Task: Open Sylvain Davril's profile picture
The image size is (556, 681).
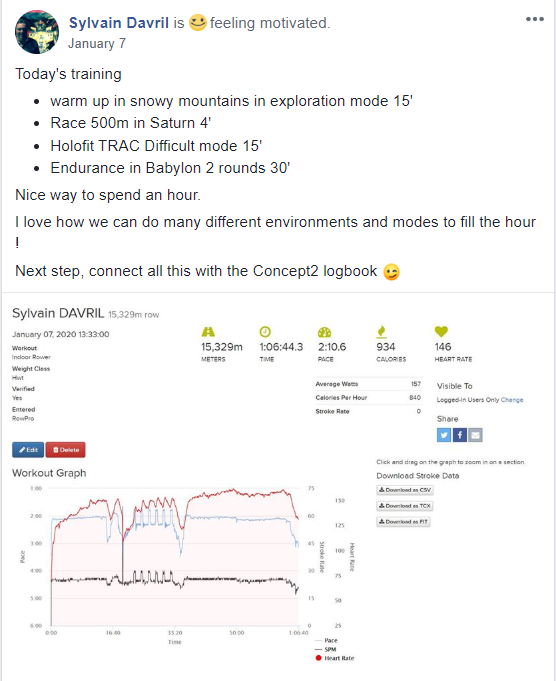Action: point(37,32)
